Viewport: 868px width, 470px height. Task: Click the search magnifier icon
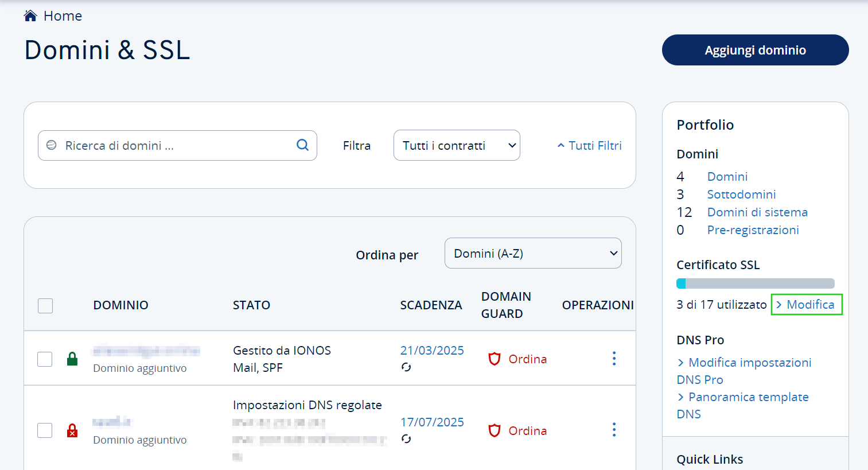(302, 145)
